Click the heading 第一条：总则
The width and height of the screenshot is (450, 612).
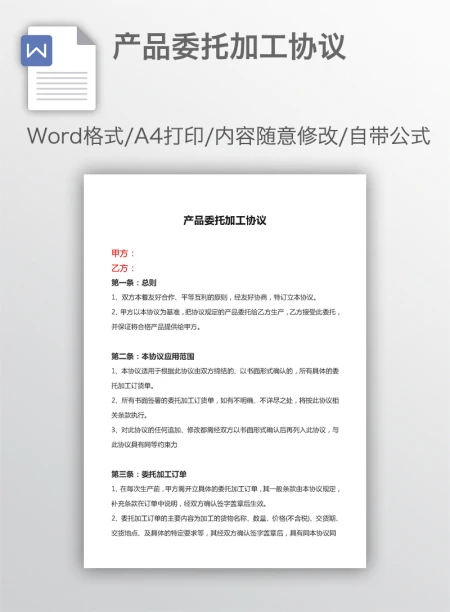click(x=134, y=283)
